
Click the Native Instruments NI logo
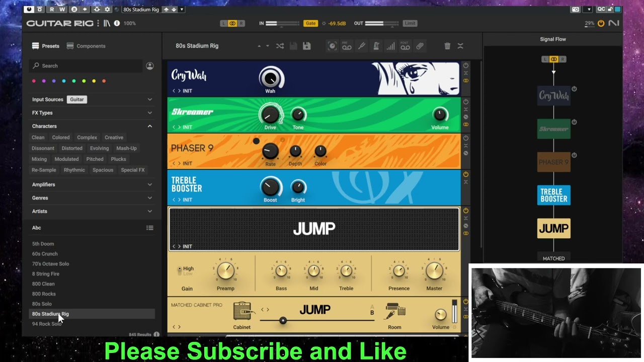click(613, 23)
